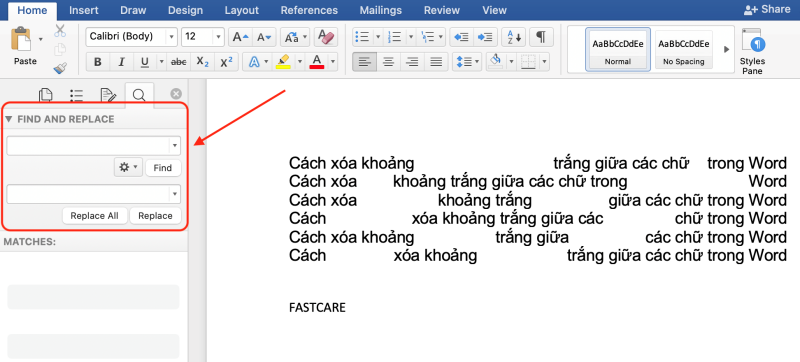The image size is (800, 362).
Task: Clear all formatting eraser icon
Action: tap(326, 37)
